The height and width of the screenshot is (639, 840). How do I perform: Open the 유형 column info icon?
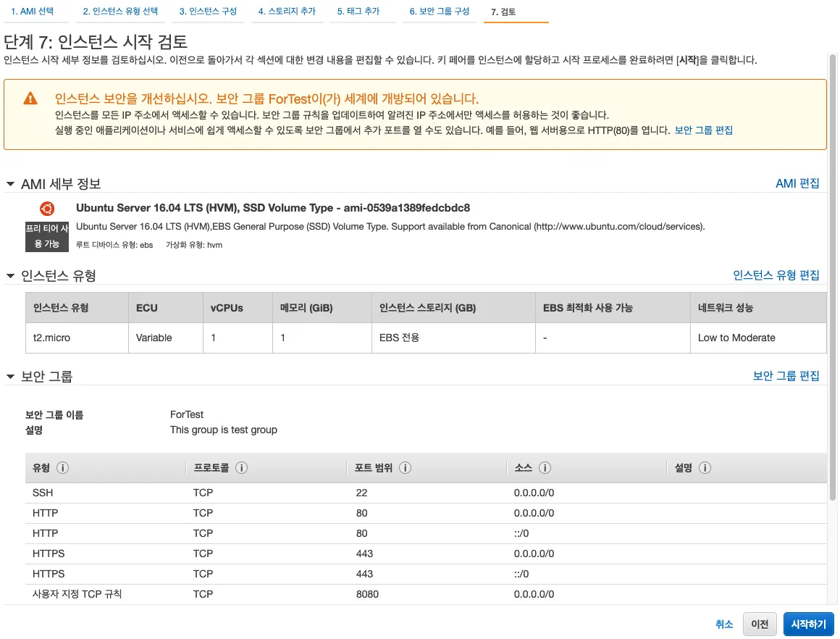62,467
